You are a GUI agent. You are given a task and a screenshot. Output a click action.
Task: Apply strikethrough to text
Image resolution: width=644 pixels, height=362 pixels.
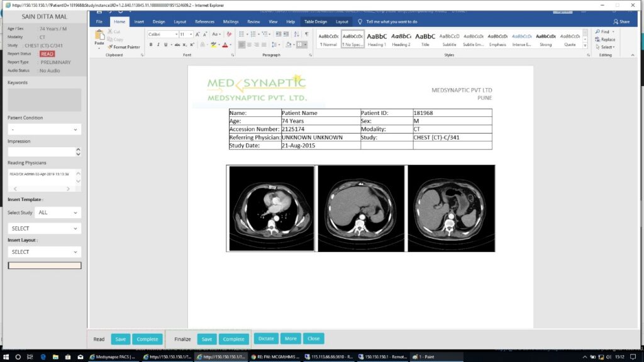pos(176,45)
